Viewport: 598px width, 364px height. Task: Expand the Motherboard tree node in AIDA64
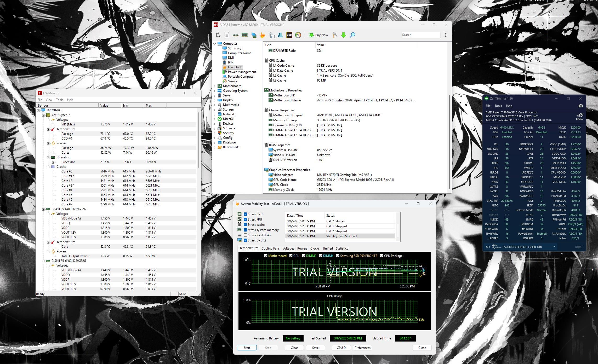click(x=215, y=86)
